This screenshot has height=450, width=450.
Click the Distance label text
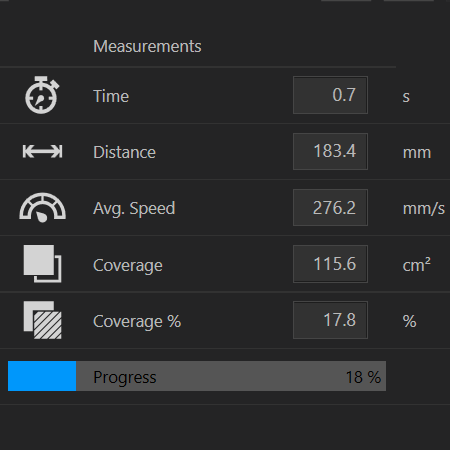click(124, 152)
